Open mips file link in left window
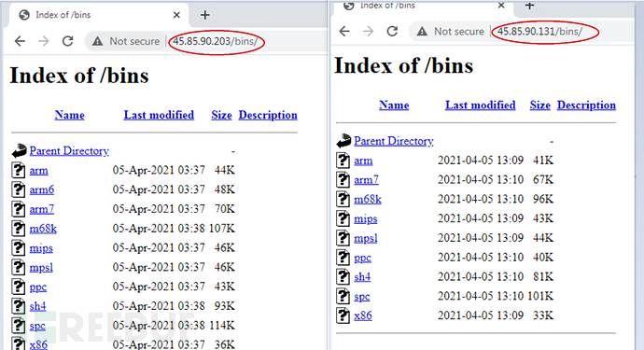 coord(41,248)
